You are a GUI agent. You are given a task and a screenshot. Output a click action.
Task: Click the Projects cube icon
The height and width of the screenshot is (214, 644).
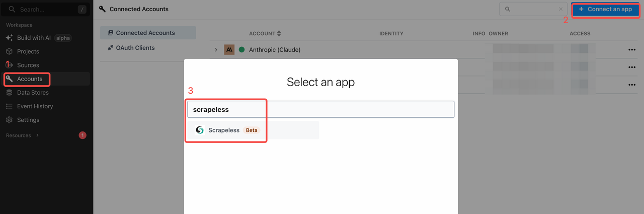point(9,51)
